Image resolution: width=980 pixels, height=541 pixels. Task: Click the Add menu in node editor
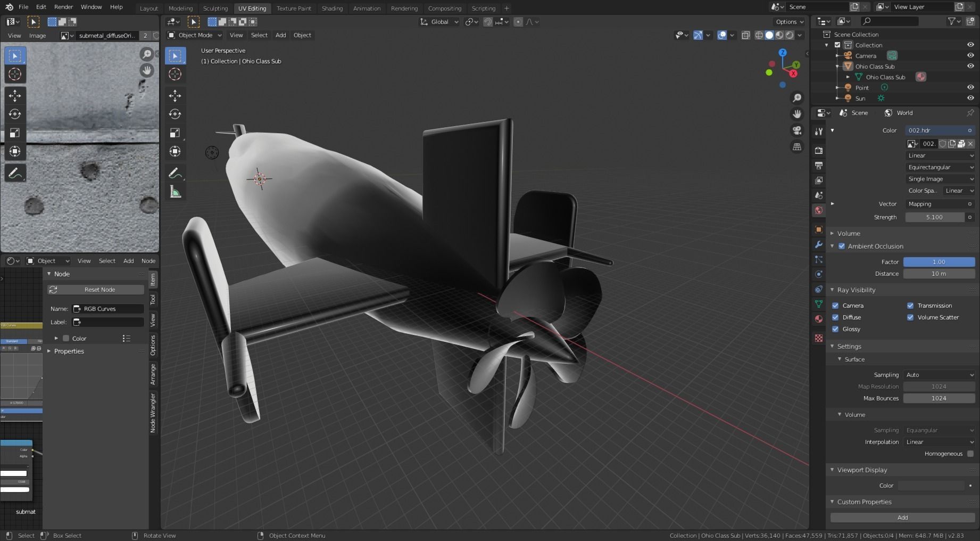point(129,261)
